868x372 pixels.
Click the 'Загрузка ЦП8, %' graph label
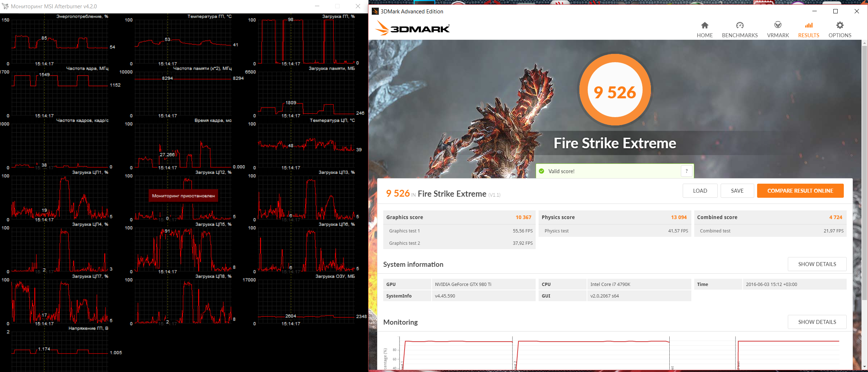(x=213, y=277)
